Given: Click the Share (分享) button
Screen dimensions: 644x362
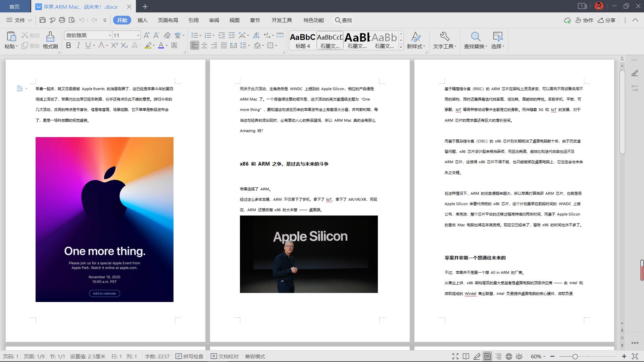Looking at the screenshot, I should 607,20.
